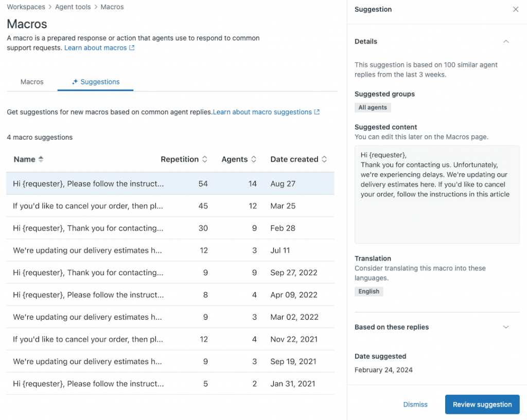The image size is (527, 420).
Task: Go to Workspaces in the breadcrumb
Action: tap(25, 7)
